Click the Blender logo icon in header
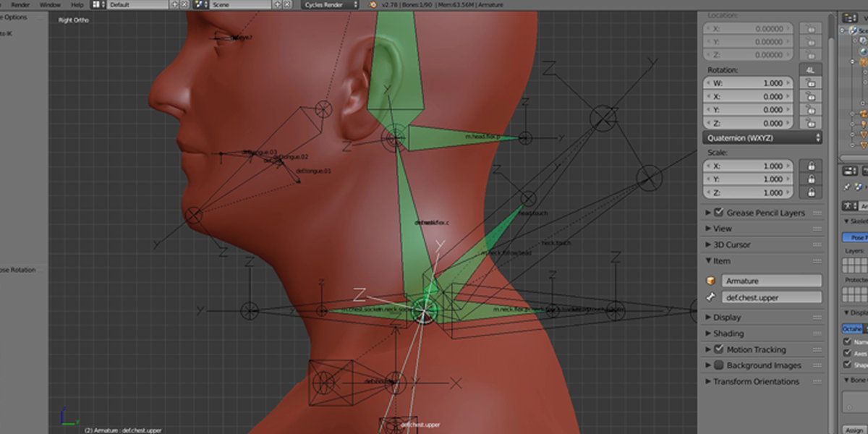Screen dimensions: 868x434 pyautogui.click(x=373, y=4)
